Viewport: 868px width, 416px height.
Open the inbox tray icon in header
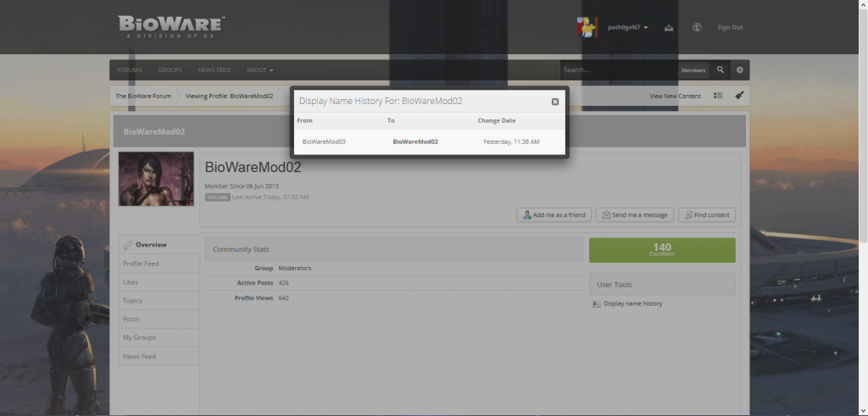coord(669,27)
